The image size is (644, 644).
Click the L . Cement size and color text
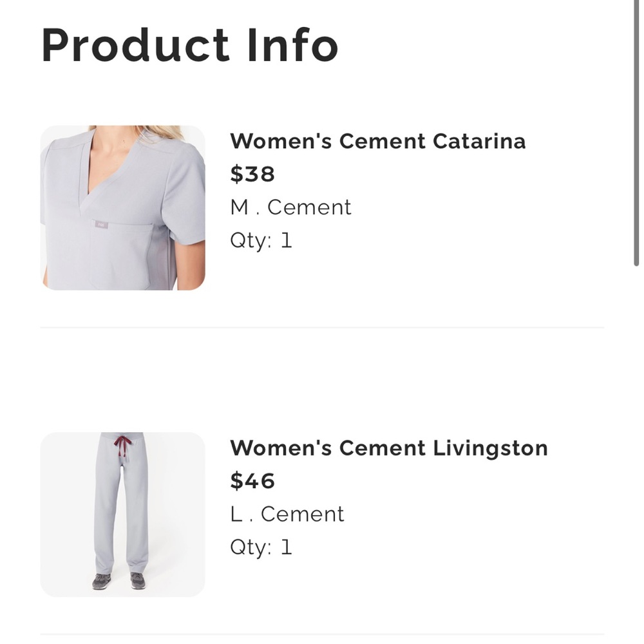287,514
